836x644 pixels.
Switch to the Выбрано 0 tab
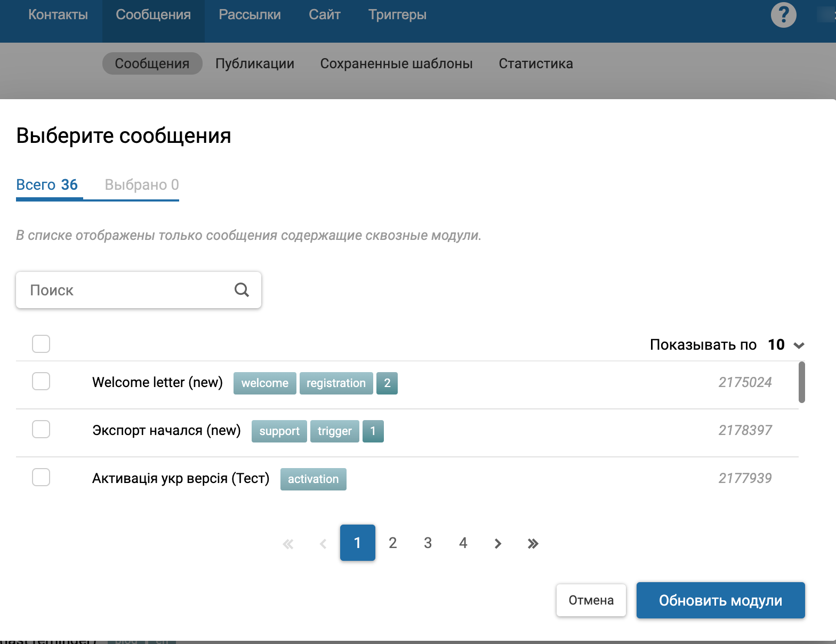pyautogui.click(x=142, y=185)
